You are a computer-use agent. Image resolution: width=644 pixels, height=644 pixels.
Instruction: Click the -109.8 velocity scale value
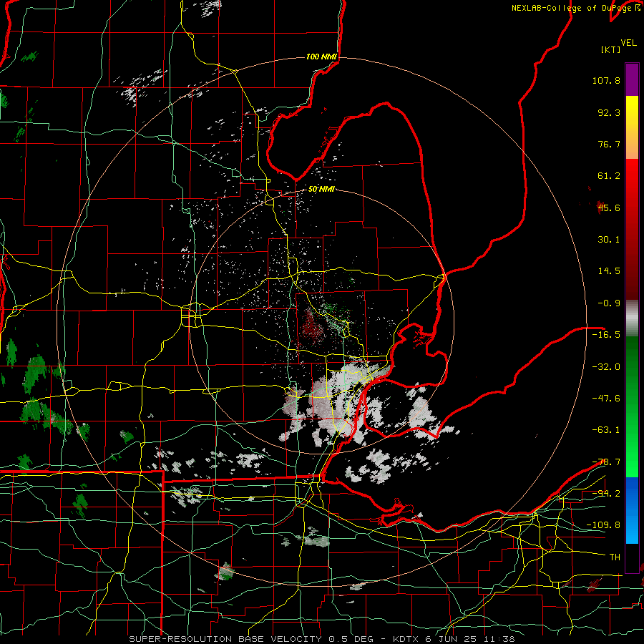point(603,525)
